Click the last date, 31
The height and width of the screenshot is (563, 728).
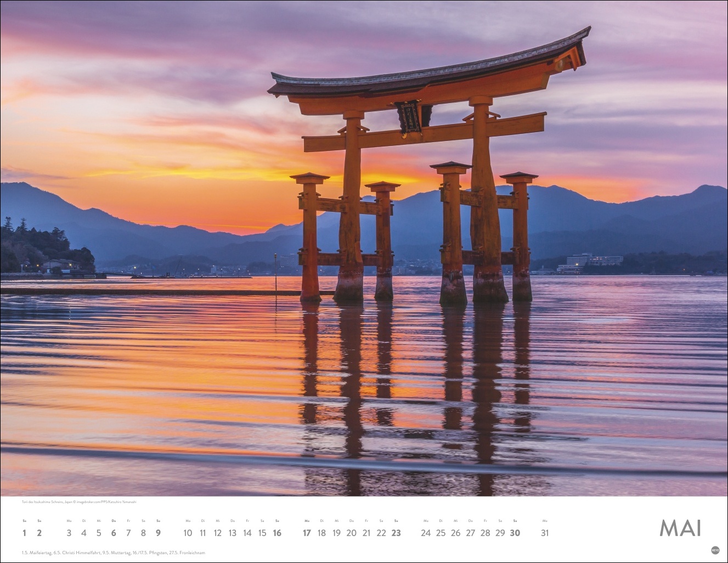544,533
